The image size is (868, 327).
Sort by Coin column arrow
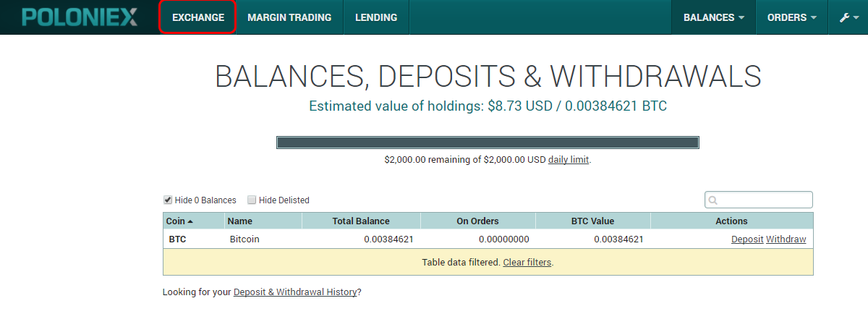190,221
